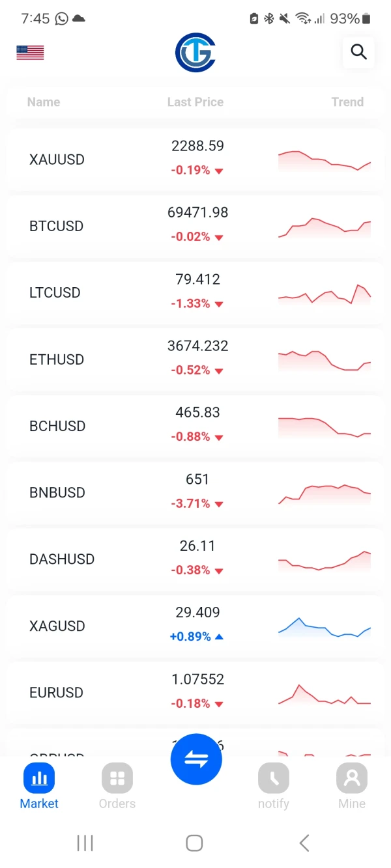Click the Trend column header
Screen dimensions: 391x868
[347, 102]
